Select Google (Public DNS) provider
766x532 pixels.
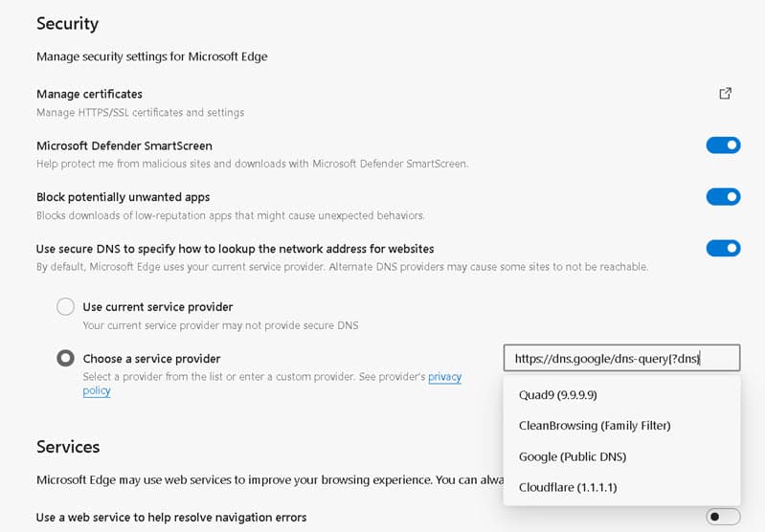572,456
